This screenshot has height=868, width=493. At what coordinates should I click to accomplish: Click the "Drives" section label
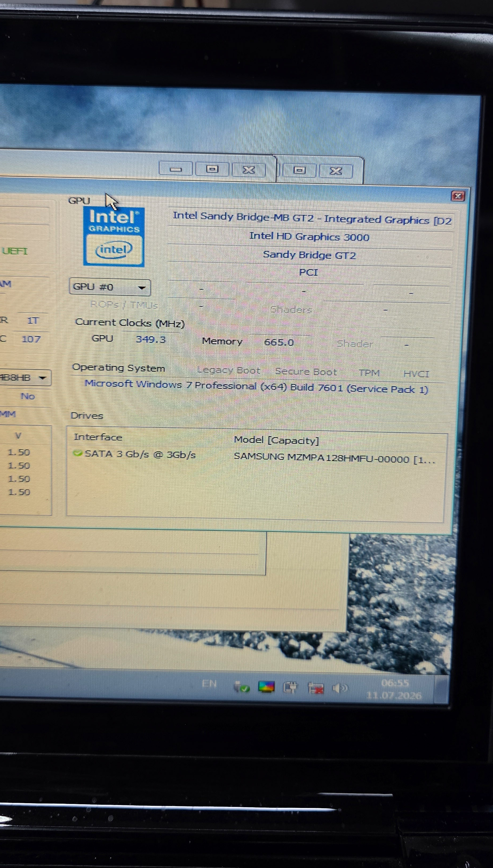(x=87, y=415)
